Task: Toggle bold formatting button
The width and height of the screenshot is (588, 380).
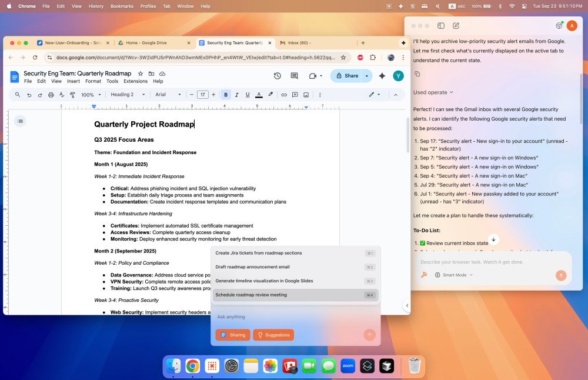Action: (226, 95)
